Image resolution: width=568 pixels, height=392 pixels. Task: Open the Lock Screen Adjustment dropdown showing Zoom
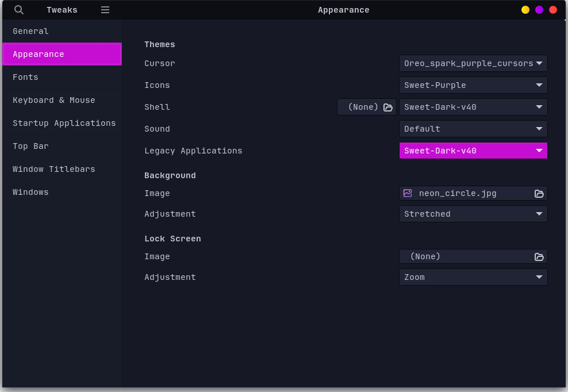click(x=473, y=276)
